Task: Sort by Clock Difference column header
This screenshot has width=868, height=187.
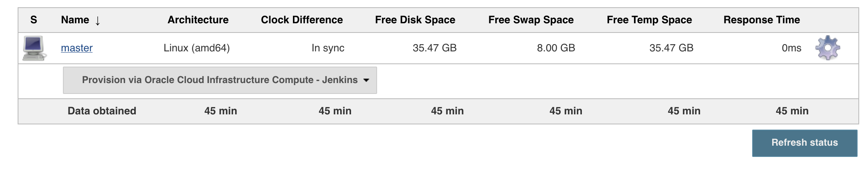Action: tap(302, 20)
